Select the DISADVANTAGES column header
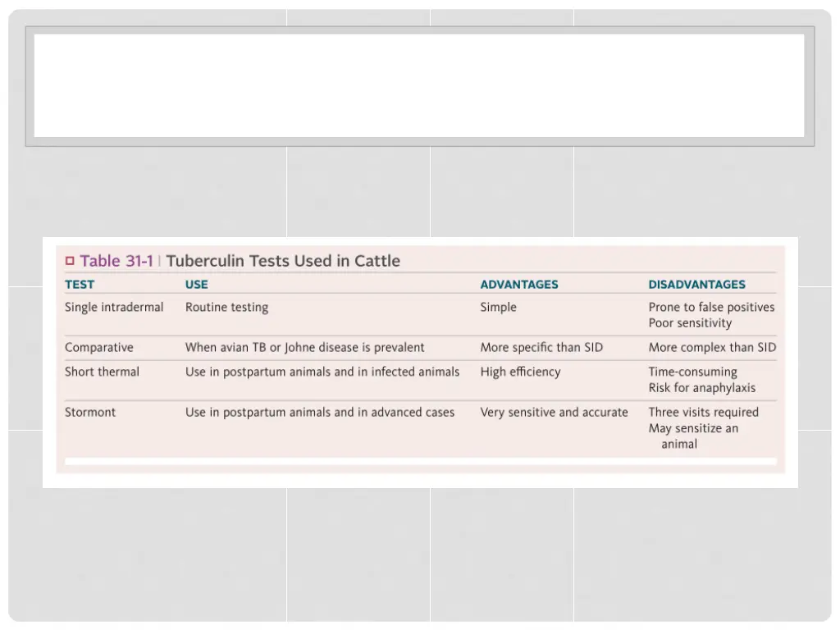 pos(696,285)
